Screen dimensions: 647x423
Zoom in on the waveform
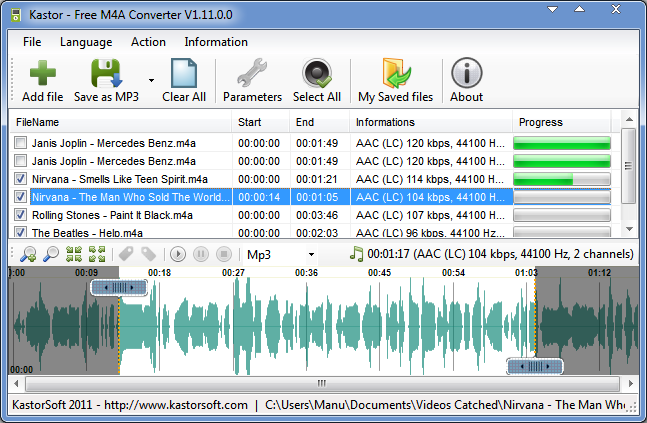(28, 254)
